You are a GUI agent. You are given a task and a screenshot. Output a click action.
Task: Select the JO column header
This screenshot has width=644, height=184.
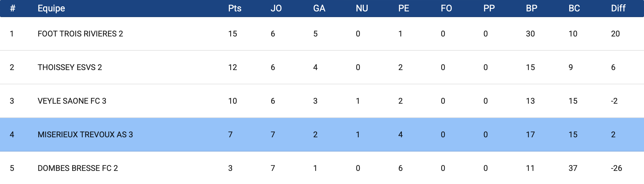(276, 8)
